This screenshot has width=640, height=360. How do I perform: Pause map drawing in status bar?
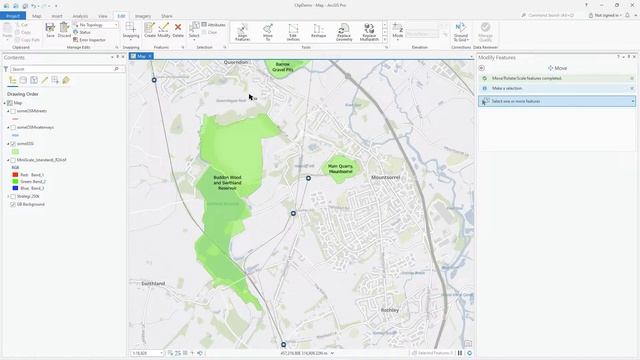coord(460,353)
